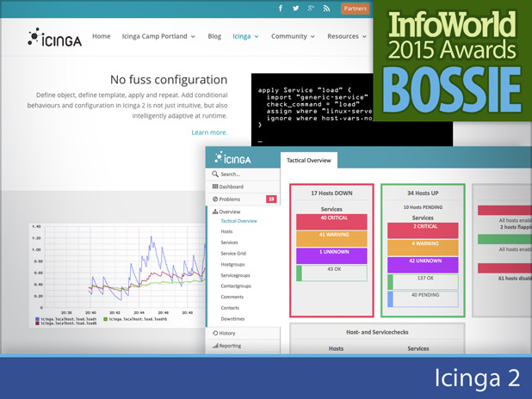532x399 pixels.
Task: Open the Facebook social icon
Action: [x=281, y=9]
